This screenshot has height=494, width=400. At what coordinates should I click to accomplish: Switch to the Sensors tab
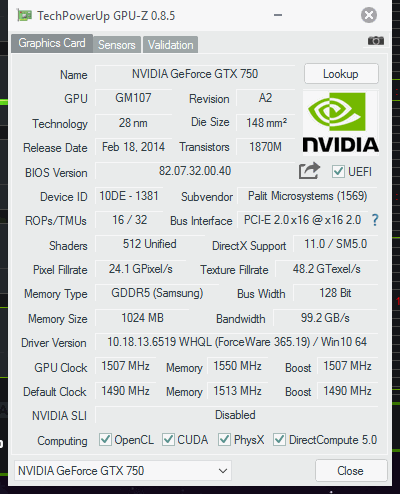(117, 44)
